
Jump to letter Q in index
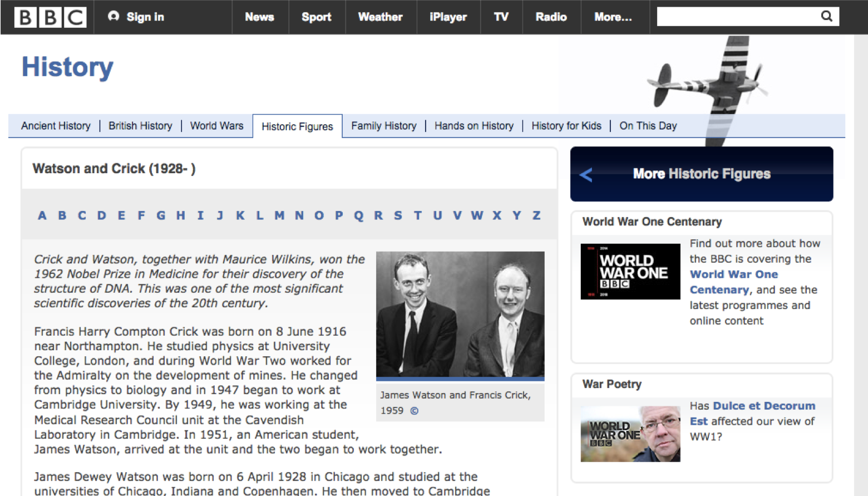tap(359, 215)
